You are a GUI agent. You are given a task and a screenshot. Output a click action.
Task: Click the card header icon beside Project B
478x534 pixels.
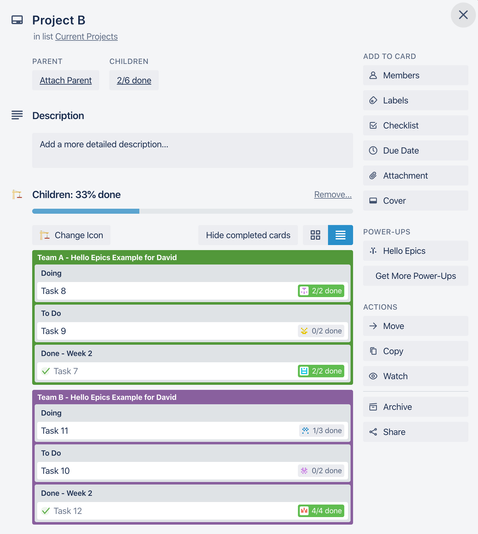pyautogui.click(x=17, y=20)
